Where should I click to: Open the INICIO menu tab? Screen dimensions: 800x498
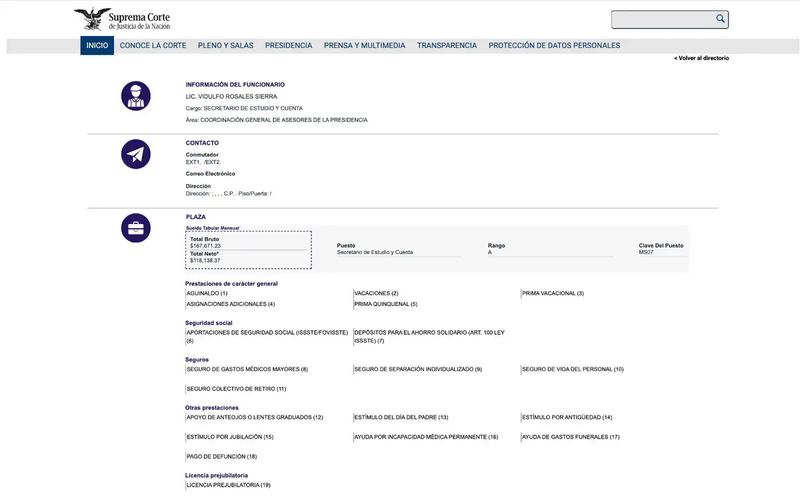coord(97,46)
